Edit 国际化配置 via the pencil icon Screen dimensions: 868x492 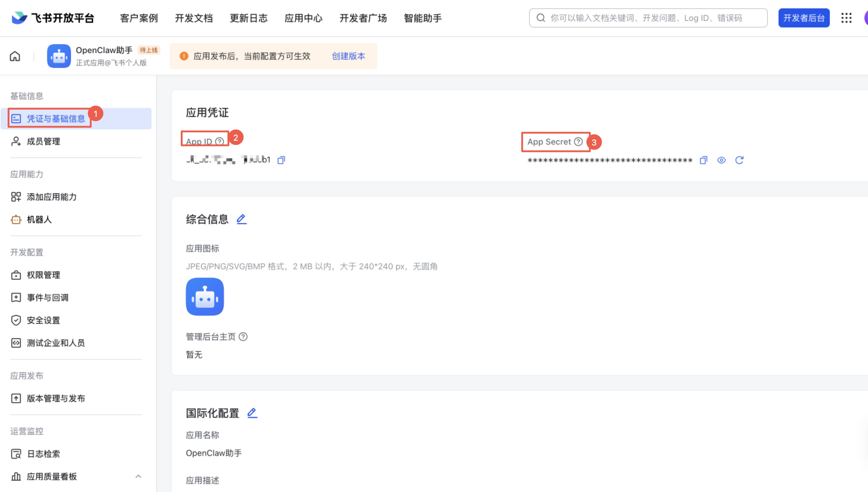252,413
